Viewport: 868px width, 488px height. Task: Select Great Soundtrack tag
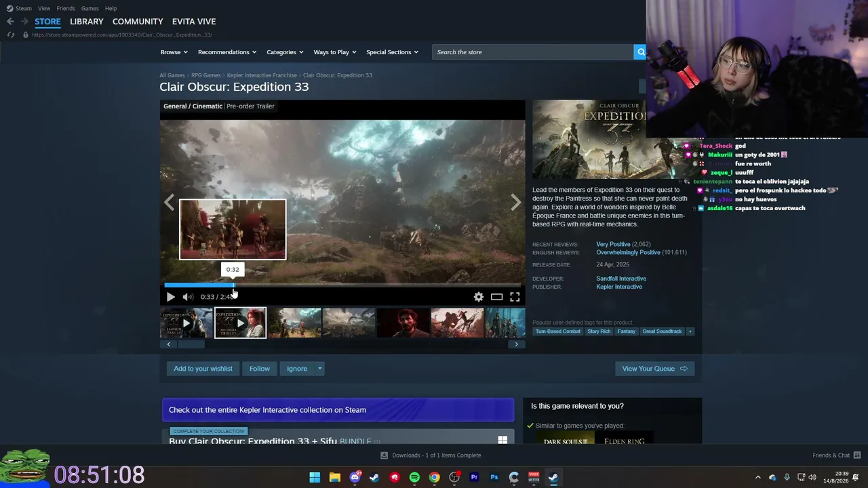662,331
